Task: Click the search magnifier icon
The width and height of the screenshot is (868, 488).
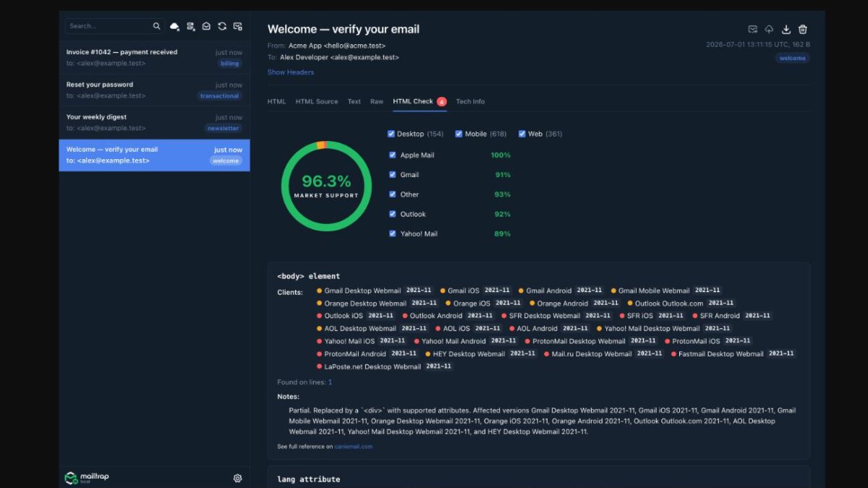Action: 156,26
